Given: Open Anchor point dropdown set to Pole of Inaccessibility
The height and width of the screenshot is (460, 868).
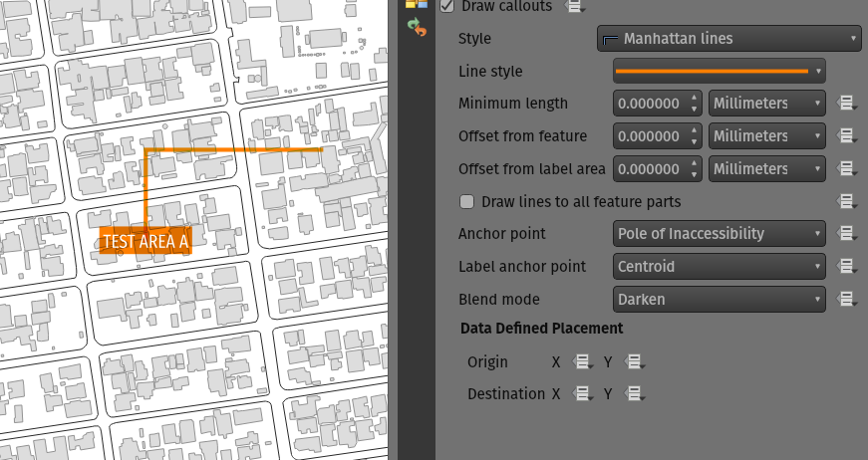Looking at the screenshot, I should [x=718, y=234].
